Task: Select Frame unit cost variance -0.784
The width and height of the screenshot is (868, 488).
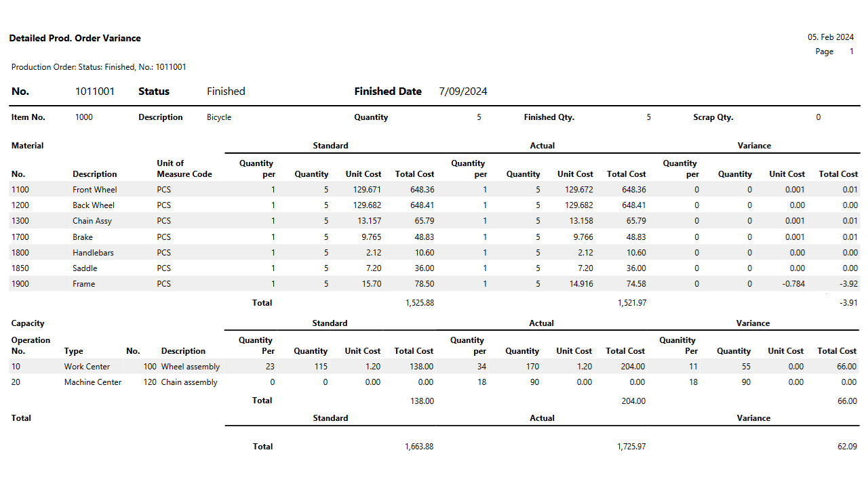Action: 793,284
